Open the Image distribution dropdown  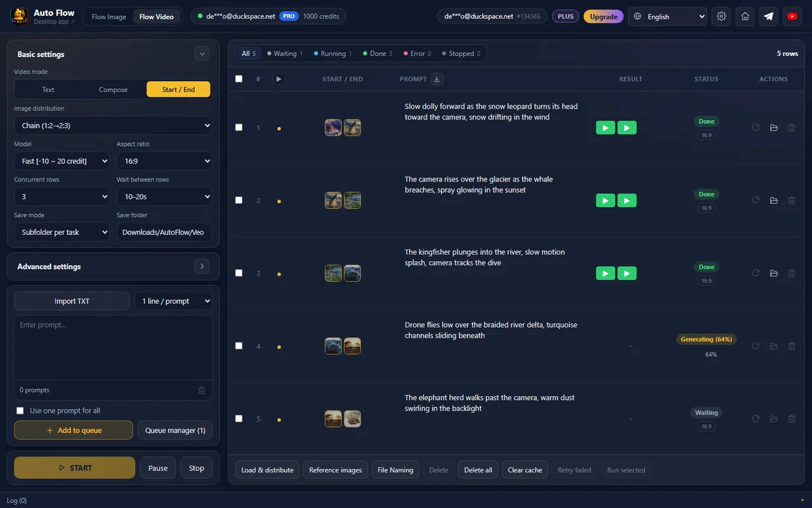[x=113, y=126]
